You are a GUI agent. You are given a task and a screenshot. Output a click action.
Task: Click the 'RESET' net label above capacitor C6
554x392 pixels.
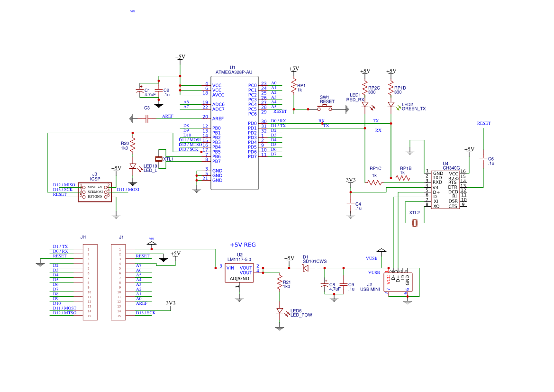pyautogui.click(x=484, y=123)
